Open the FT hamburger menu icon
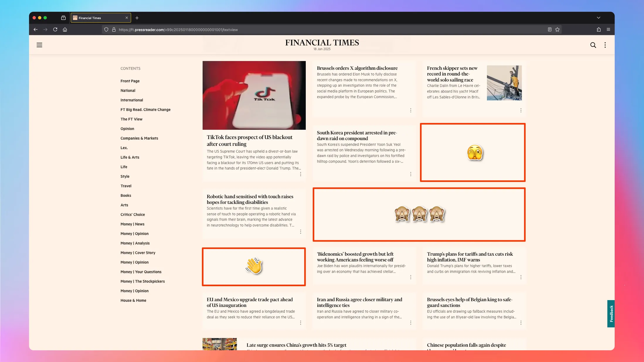Viewport: 644px width, 362px height. [39, 45]
